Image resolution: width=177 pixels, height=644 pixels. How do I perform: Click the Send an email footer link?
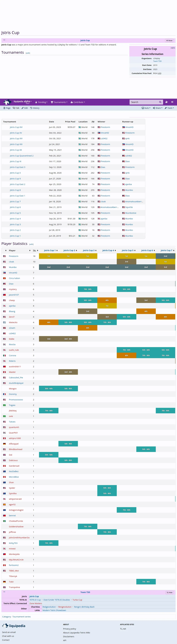(9, 632)
